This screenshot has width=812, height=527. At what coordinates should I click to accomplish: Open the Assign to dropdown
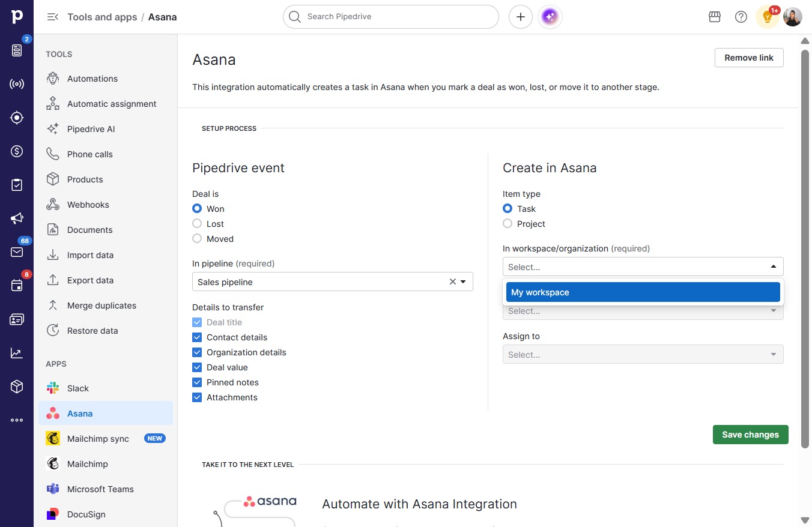coord(643,354)
